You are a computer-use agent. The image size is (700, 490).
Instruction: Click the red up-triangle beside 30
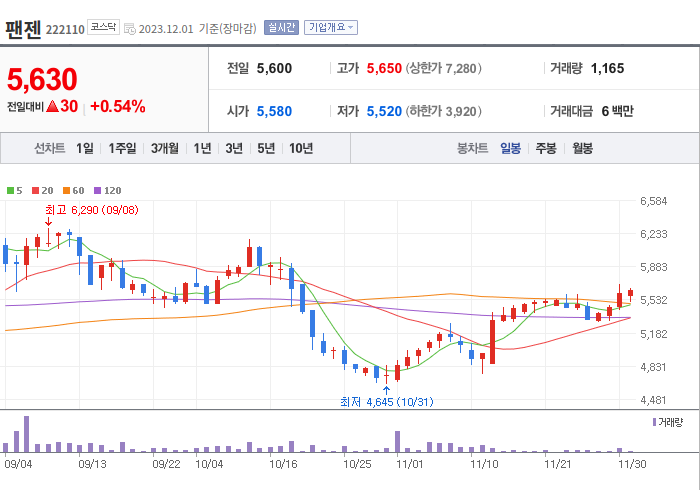tap(52, 106)
